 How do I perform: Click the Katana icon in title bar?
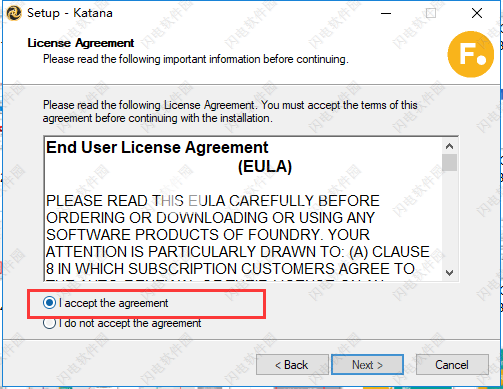tap(14, 13)
